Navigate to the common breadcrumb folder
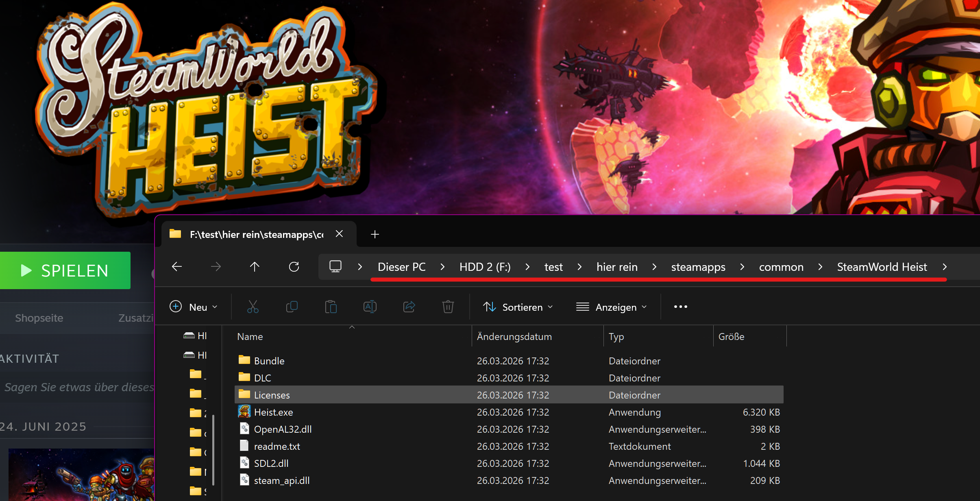 pos(781,267)
